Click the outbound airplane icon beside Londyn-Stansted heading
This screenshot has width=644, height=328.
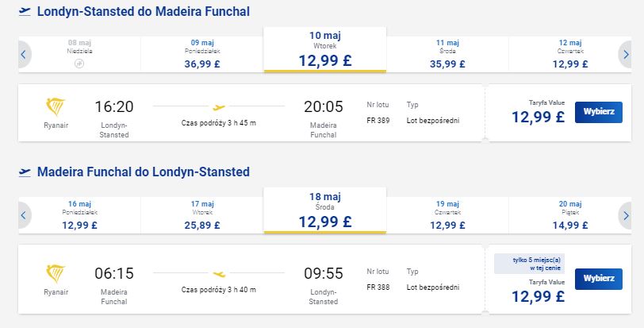[25, 11]
